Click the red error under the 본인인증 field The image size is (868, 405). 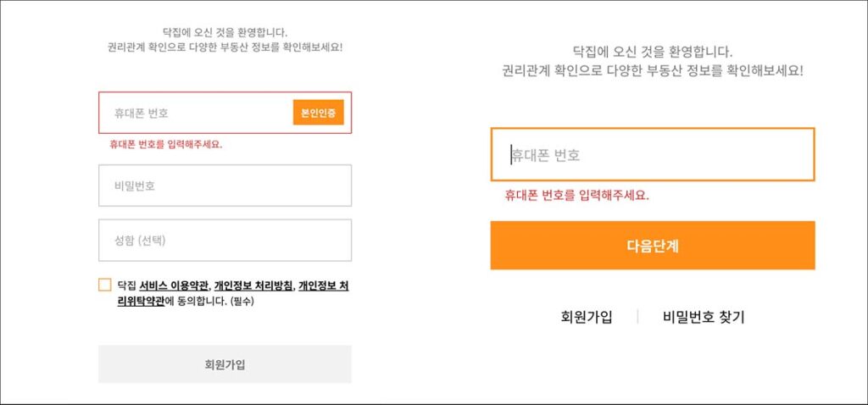click(165, 144)
